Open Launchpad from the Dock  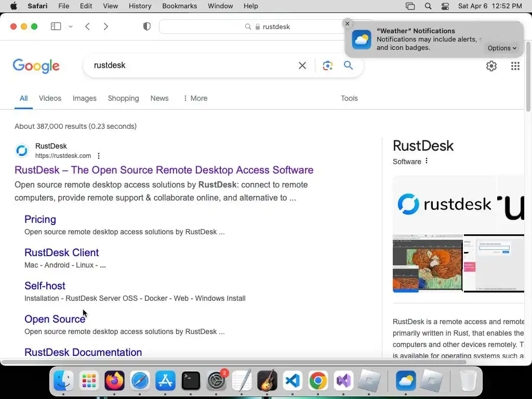tap(89, 381)
